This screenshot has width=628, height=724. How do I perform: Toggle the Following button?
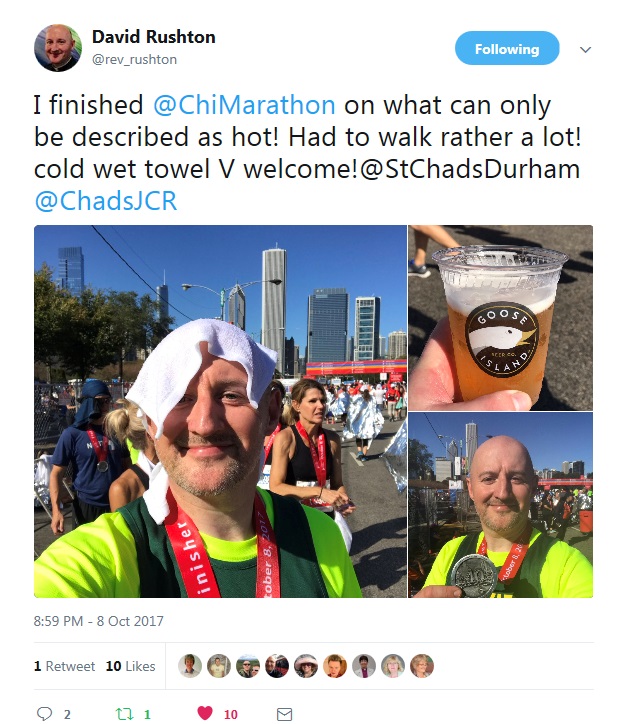[x=507, y=48]
